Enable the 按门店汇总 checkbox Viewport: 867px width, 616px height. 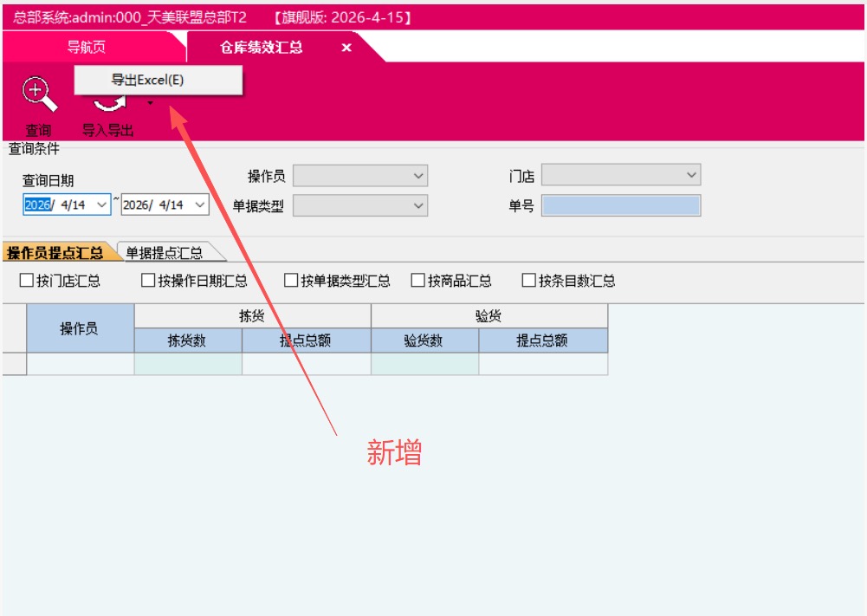click(27, 281)
